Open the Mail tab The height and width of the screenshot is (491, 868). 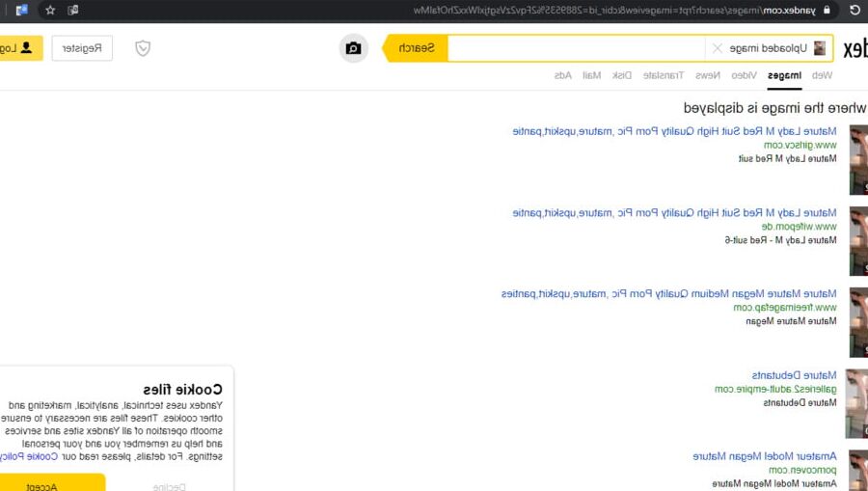tap(592, 75)
